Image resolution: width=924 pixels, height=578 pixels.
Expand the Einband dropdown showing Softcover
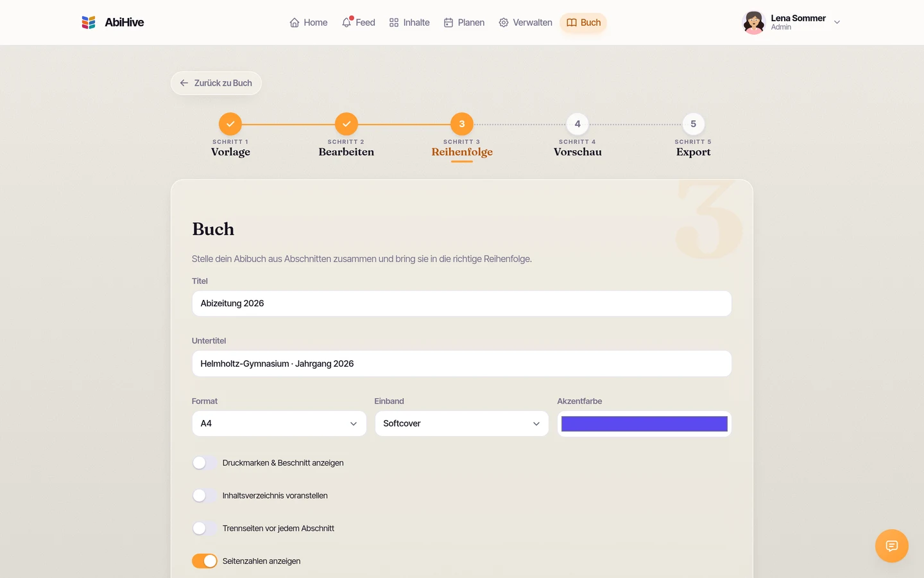[x=462, y=424]
